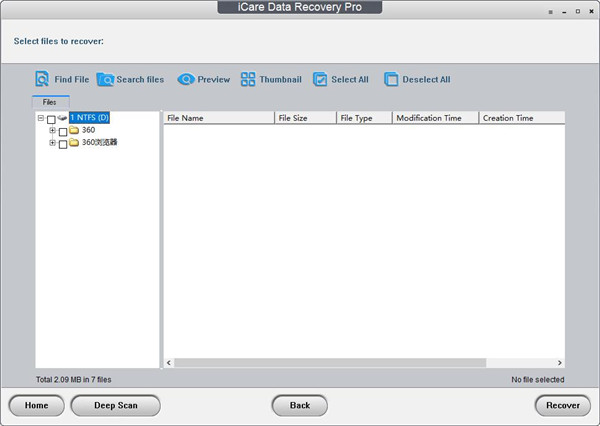Click the Find File magnifier icon
600x426 pixels.
point(42,79)
